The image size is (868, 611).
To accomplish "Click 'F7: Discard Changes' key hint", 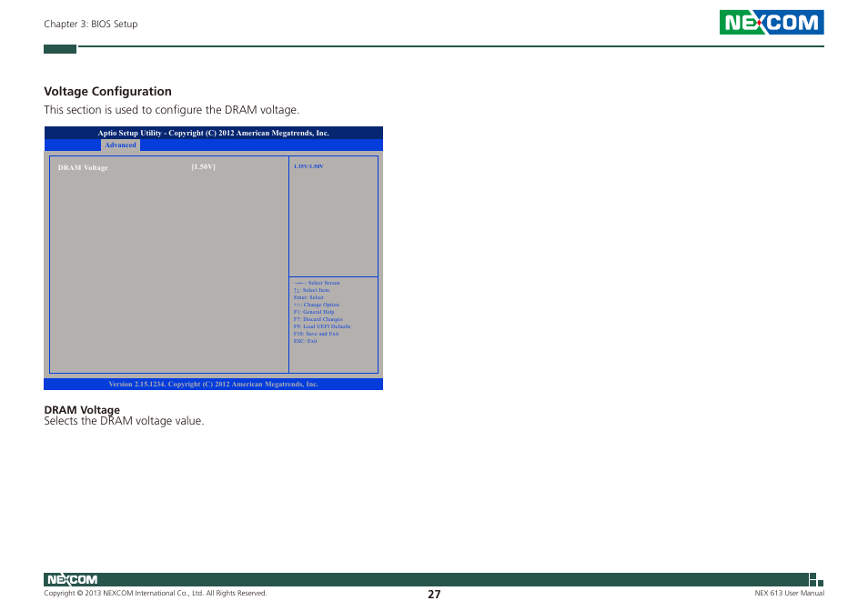I will coord(318,319).
